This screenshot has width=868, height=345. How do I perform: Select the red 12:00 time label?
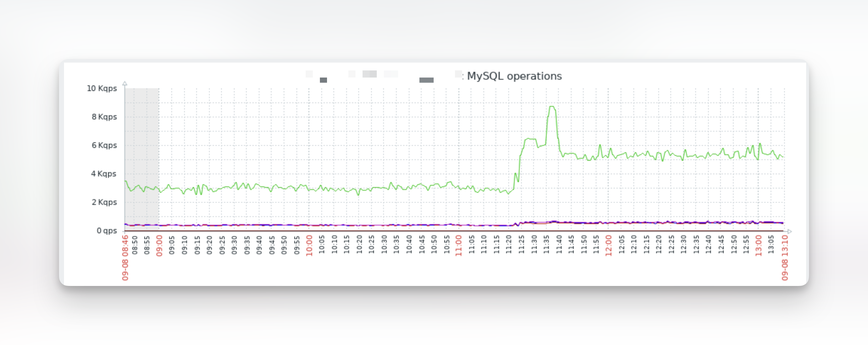click(609, 245)
